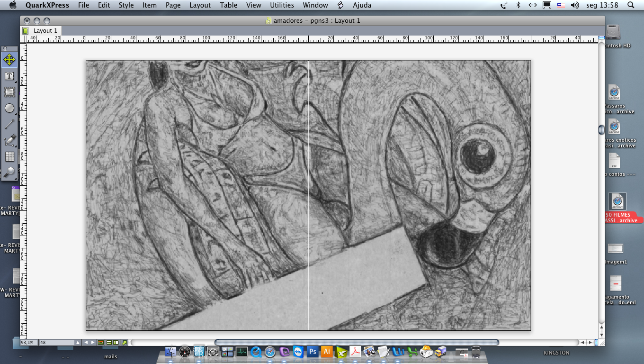This screenshot has height=364, width=644.
Task: Choose the Oval Box tool
Action: point(9,109)
